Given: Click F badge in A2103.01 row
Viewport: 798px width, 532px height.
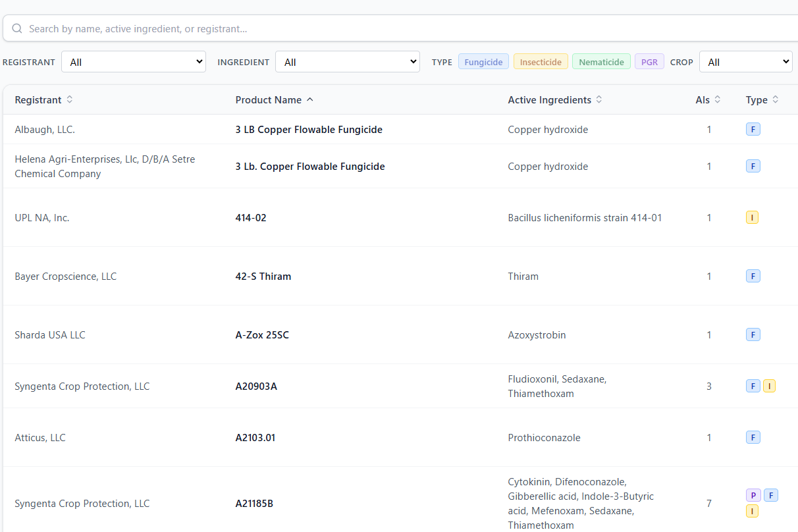Looking at the screenshot, I should 753,437.
